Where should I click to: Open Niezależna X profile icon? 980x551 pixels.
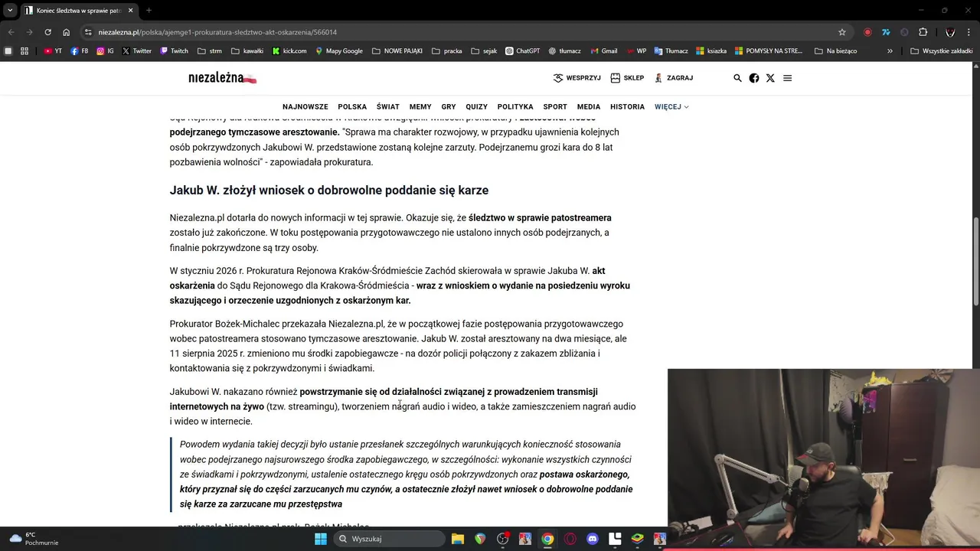tap(770, 78)
